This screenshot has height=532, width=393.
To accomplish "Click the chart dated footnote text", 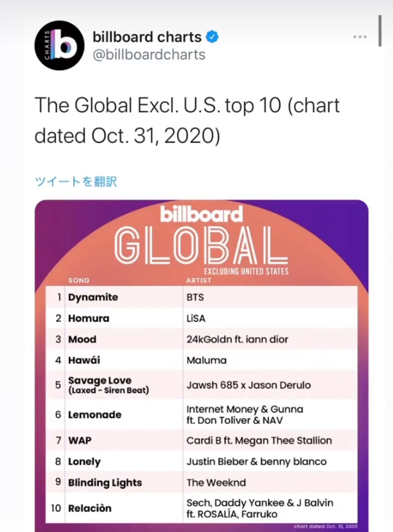I will pyautogui.click(x=326, y=526).
